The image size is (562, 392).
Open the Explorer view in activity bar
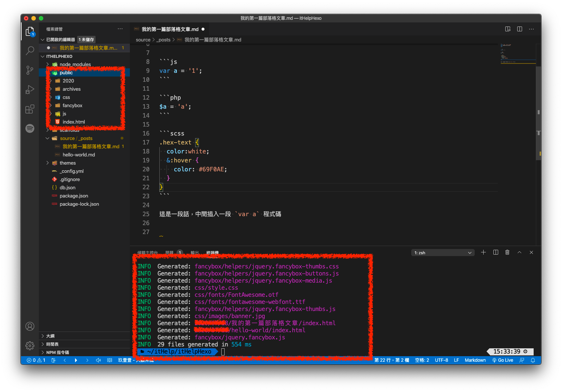click(x=30, y=31)
